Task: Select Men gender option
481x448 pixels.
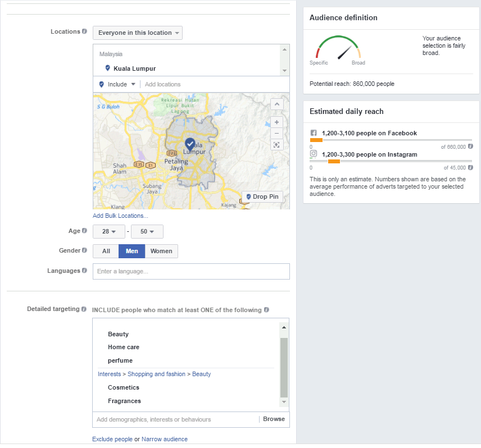Action: pyautogui.click(x=131, y=251)
